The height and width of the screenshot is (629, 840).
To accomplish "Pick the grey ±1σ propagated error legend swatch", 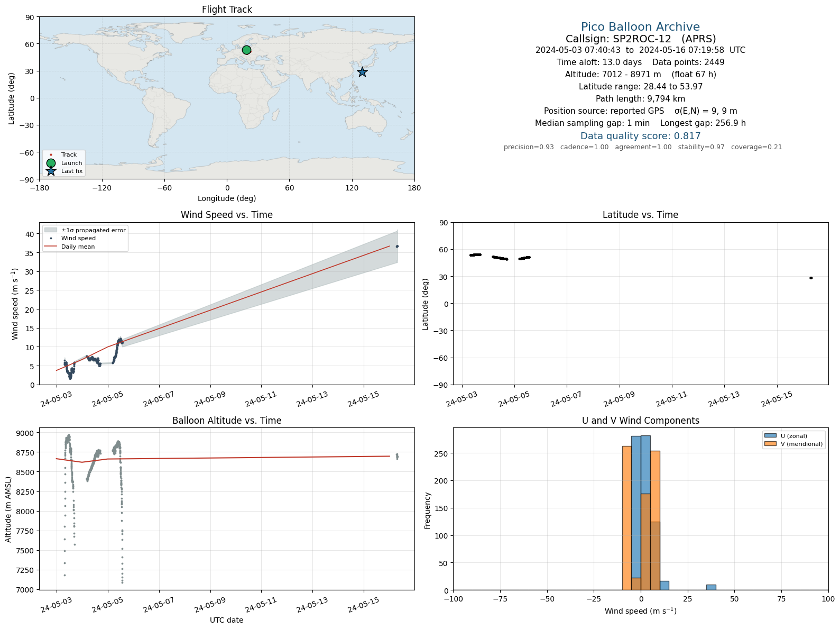I will pos(51,230).
